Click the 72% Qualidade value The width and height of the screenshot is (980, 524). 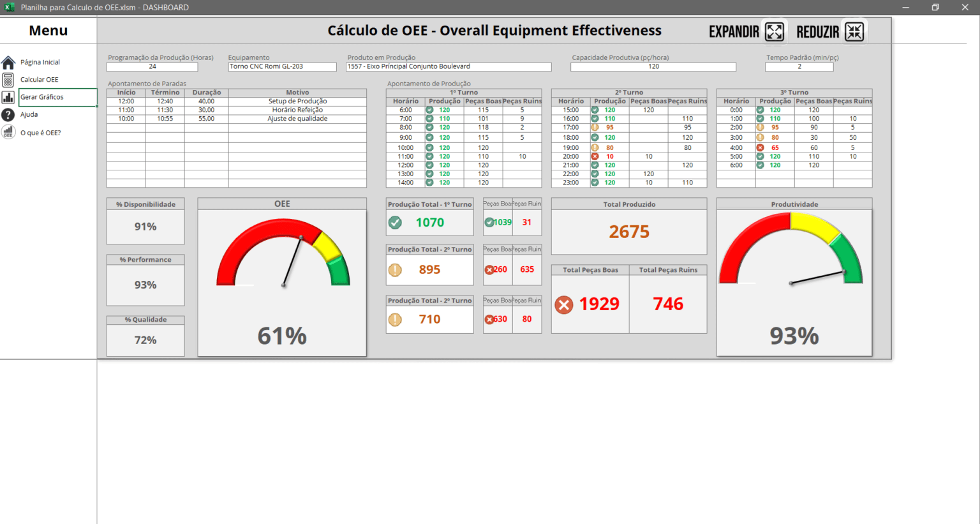[x=145, y=340]
